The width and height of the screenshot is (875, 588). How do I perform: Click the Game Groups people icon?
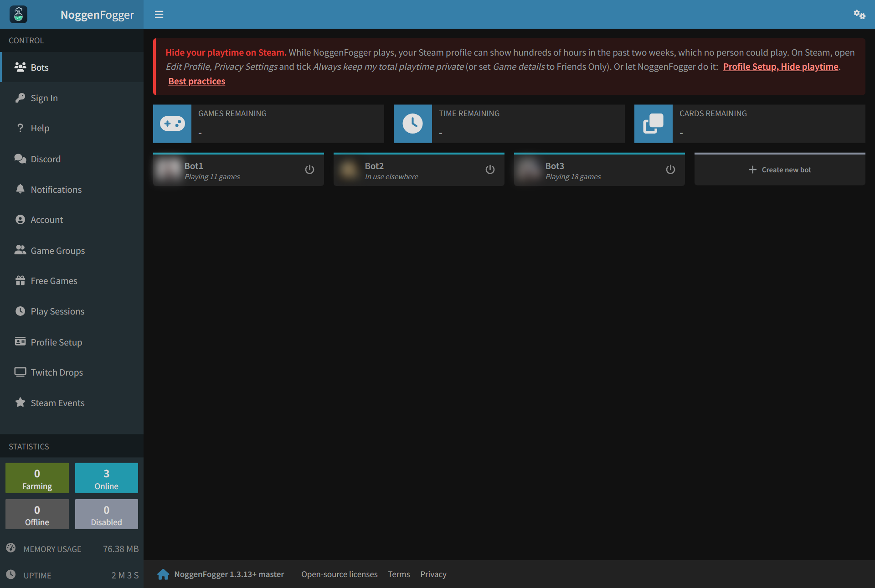20,250
